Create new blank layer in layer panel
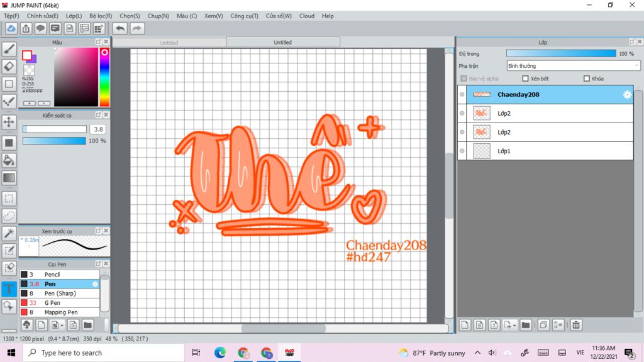This screenshot has width=644, height=362. [x=465, y=325]
